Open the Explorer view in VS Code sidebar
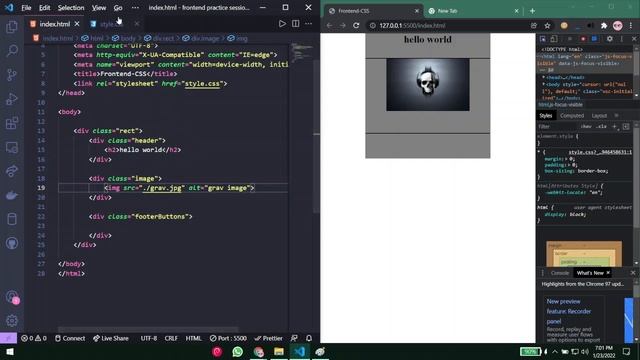Image resolution: width=640 pixels, height=360 pixels. (12, 27)
